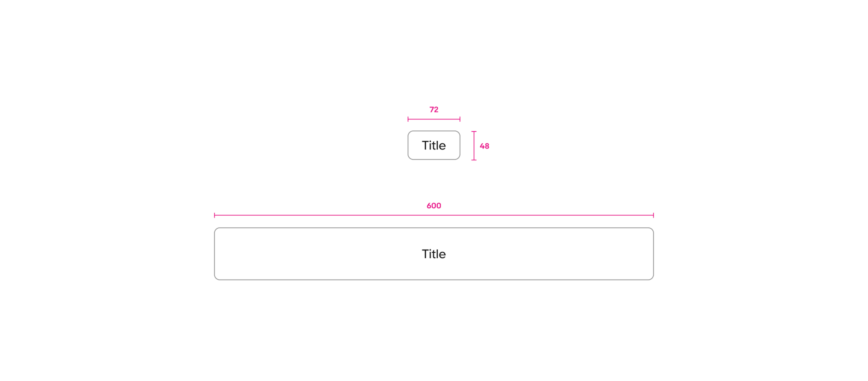Click lower cap of 48 measurement line
The image size is (868, 381).
coord(474,160)
